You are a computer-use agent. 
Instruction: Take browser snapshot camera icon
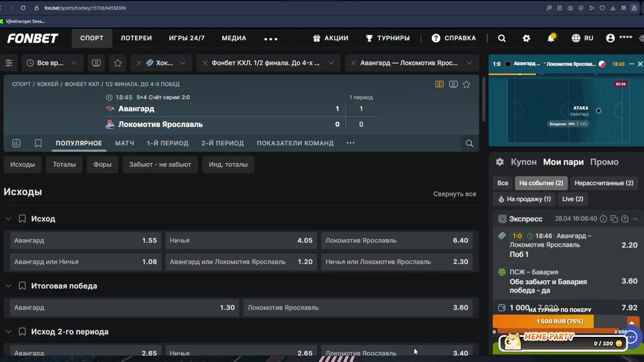coord(570,8)
